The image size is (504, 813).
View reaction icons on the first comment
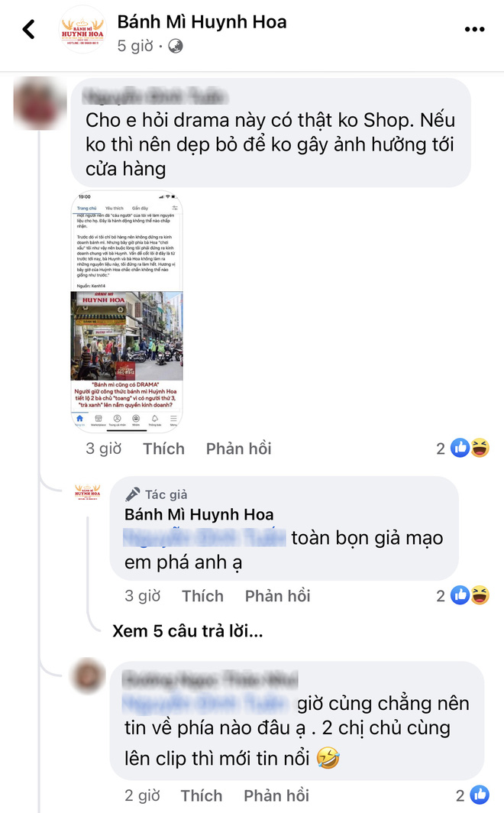click(x=470, y=448)
